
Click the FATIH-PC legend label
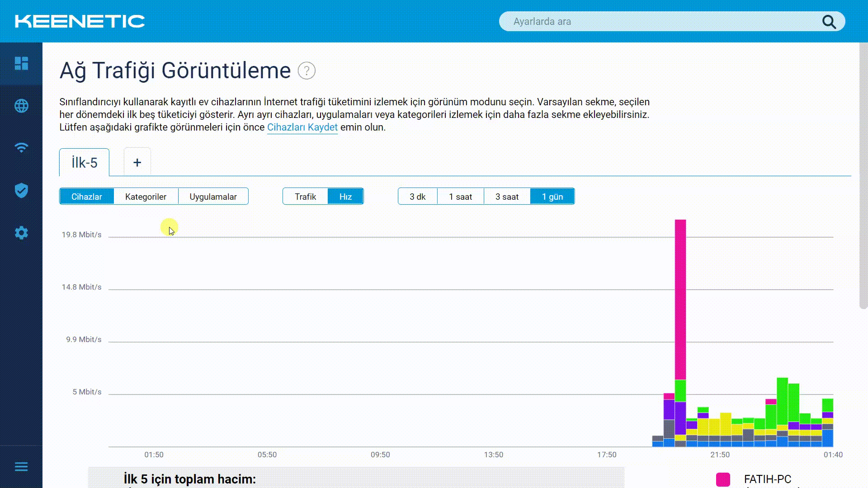click(768, 479)
